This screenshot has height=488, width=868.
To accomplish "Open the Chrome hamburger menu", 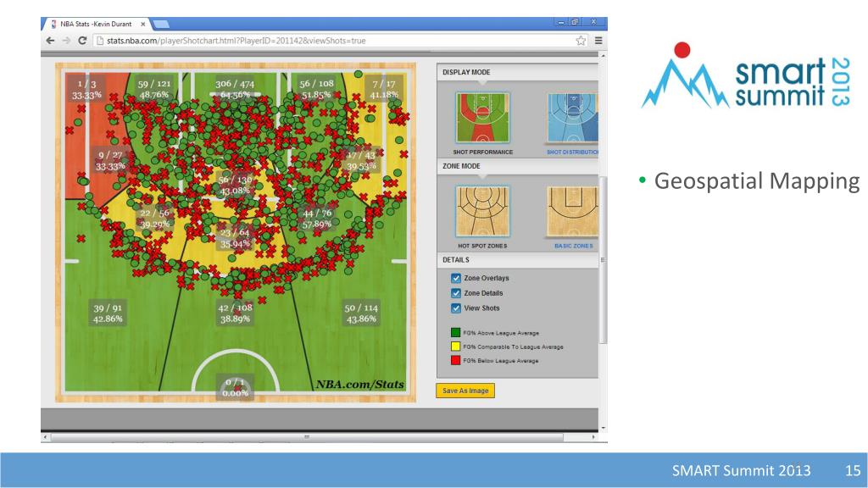I will [598, 41].
